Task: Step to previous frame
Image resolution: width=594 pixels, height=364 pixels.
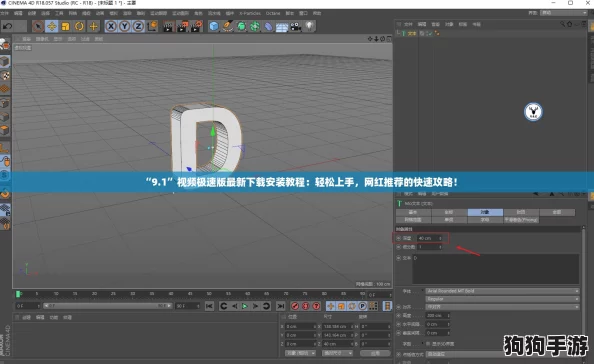Action: click(234, 306)
